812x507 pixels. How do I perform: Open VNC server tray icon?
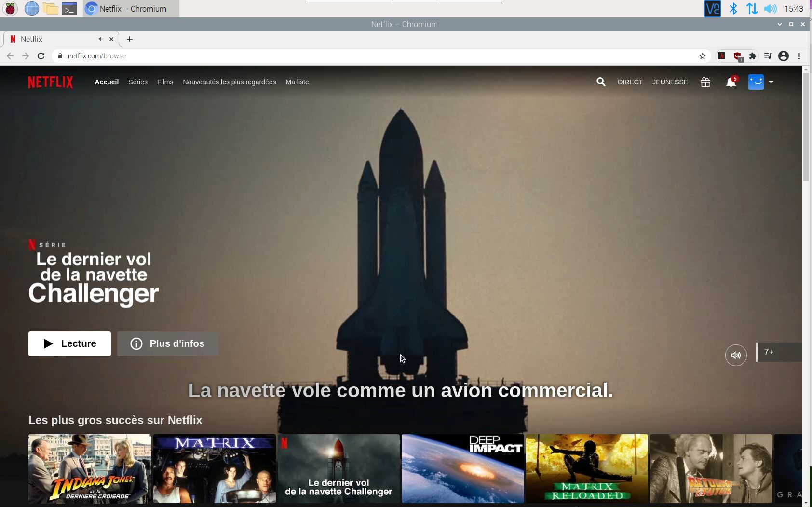[x=713, y=9]
